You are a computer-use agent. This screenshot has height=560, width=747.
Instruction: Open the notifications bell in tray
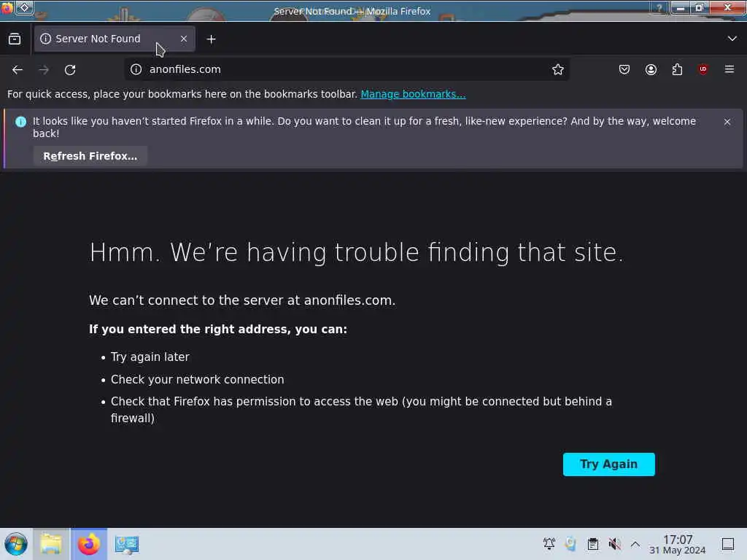coord(549,544)
